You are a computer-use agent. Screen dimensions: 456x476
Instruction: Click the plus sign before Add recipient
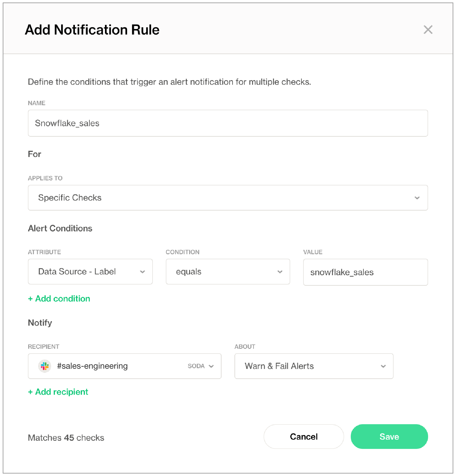pyautogui.click(x=31, y=392)
